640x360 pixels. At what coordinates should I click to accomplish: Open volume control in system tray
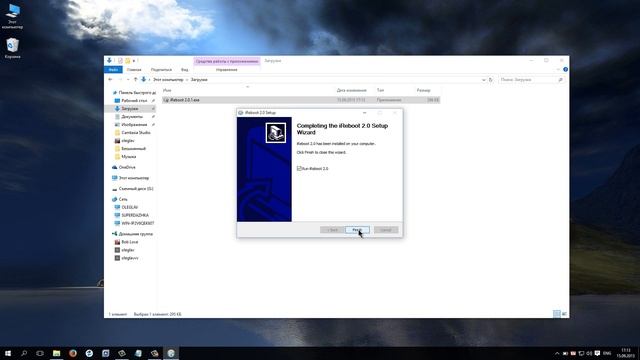point(589,353)
